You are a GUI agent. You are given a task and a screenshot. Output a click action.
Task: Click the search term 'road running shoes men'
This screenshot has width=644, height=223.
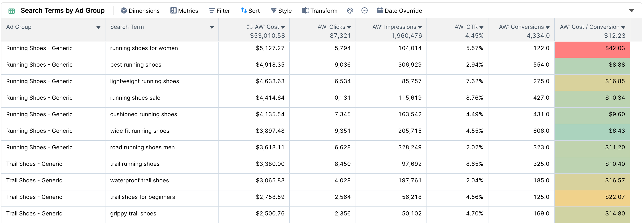pyautogui.click(x=143, y=147)
